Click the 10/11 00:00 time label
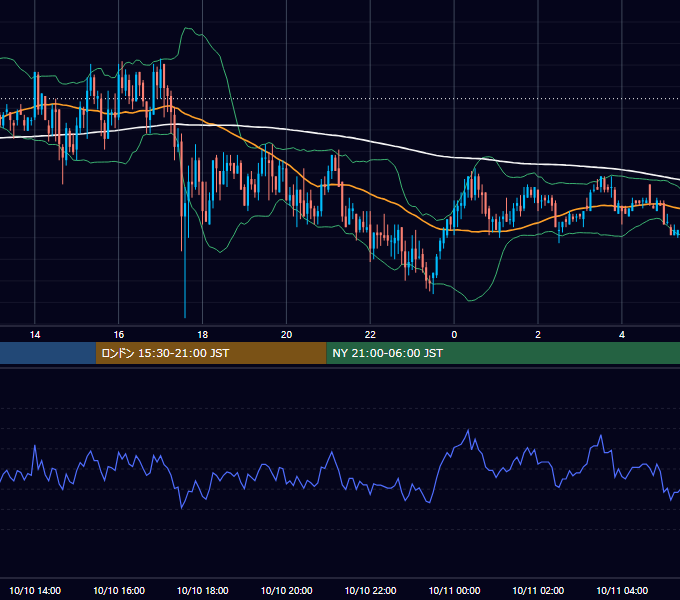Viewport: 680px width, 600px height. 454,590
